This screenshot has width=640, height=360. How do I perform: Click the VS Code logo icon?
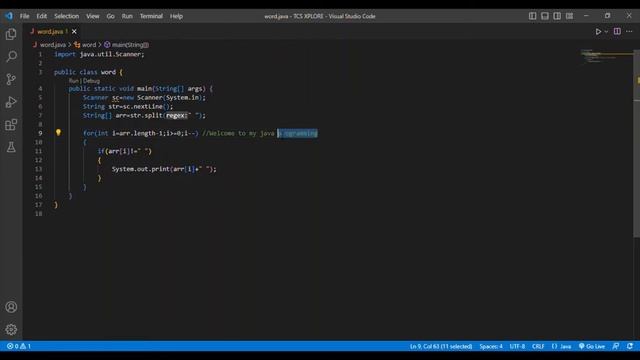(9, 16)
